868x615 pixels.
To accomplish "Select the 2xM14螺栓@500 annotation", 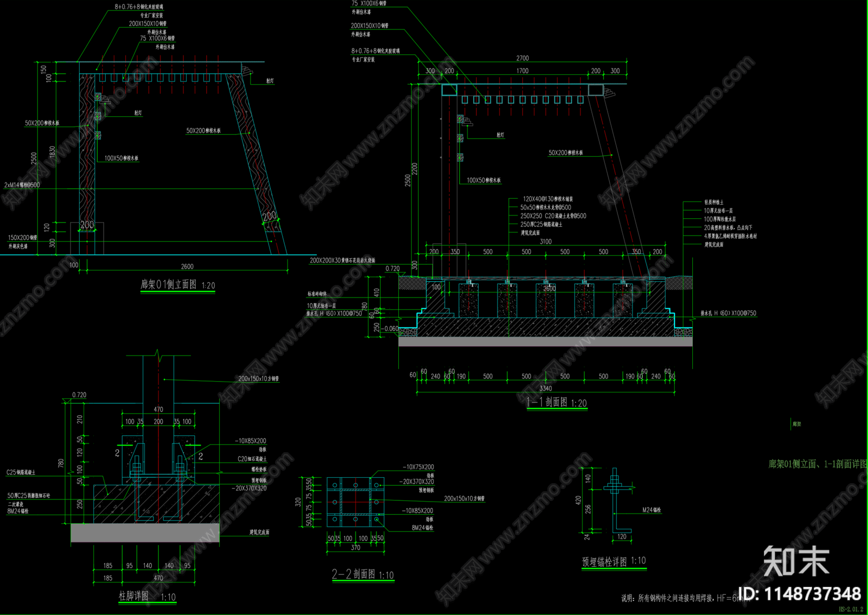I will tap(22, 185).
